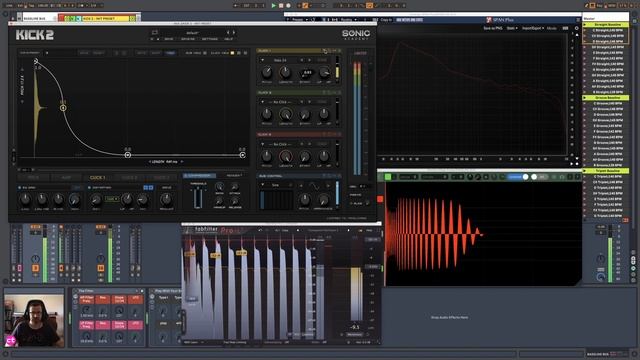Expand the Click 1 sample dropdown
This screenshot has width=640, height=360.
[262, 60]
